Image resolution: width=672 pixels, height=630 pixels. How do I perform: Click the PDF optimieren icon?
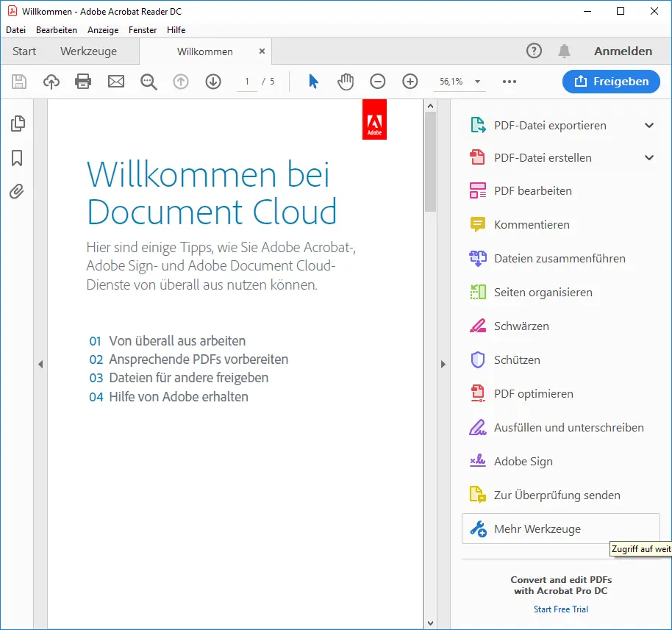478,393
